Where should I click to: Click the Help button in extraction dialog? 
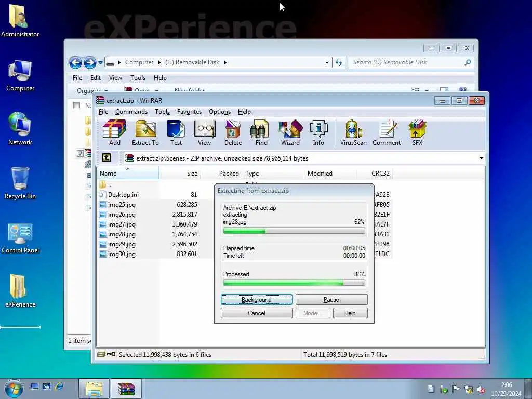[350, 313]
